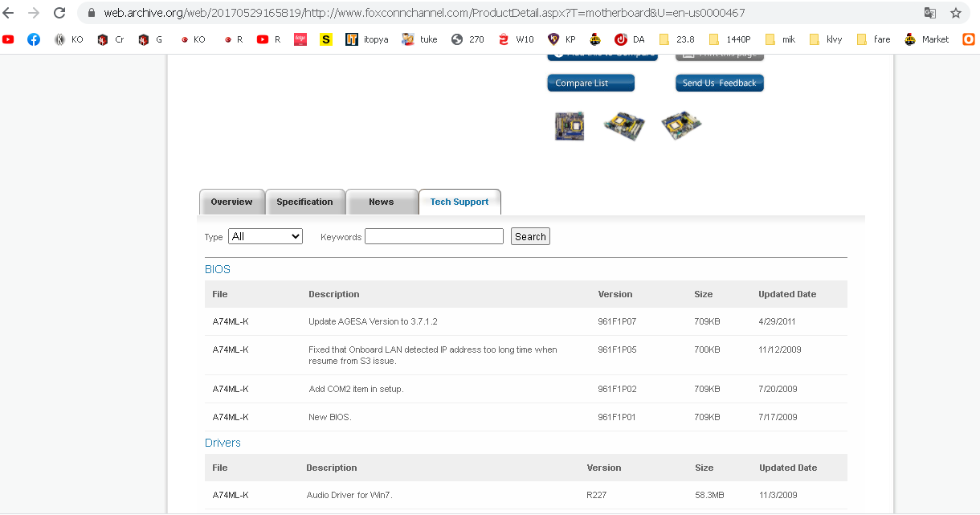Click the BIOS section heading

pos(218,269)
